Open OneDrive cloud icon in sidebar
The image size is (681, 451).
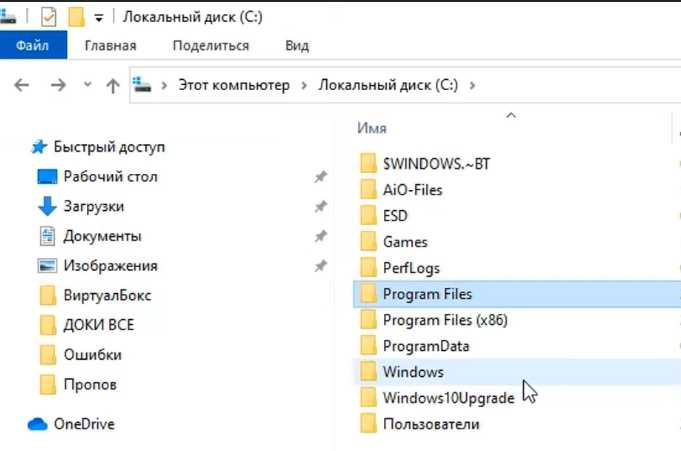[37, 424]
